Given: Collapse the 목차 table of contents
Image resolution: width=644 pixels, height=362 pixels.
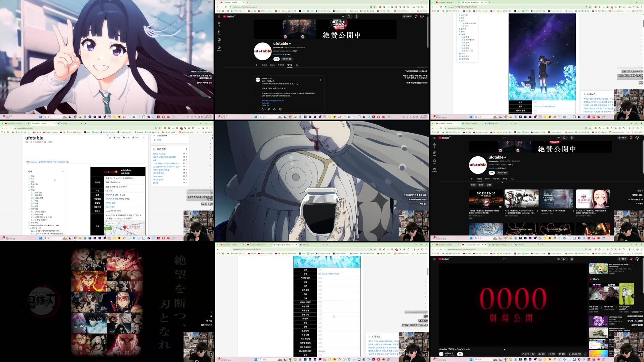Looking at the screenshot, I should coord(63,171).
